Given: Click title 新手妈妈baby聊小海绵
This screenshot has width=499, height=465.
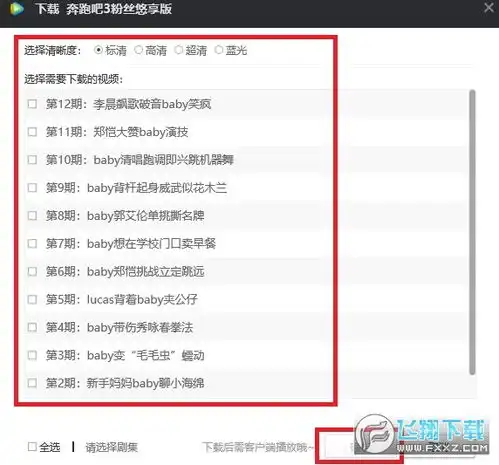Looking at the screenshot, I should pos(145,383).
